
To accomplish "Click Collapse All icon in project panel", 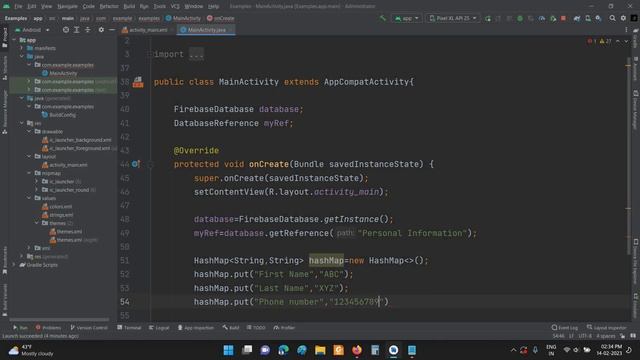I will [87, 30].
